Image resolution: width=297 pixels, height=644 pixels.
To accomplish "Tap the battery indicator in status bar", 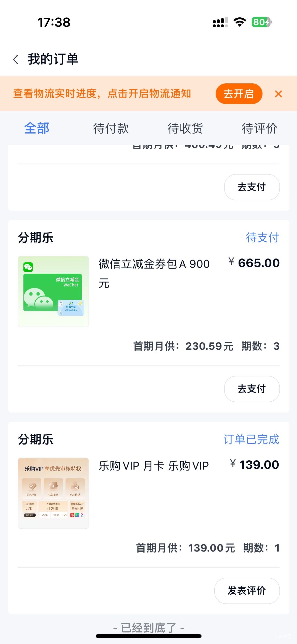I will pyautogui.click(x=262, y=22).
